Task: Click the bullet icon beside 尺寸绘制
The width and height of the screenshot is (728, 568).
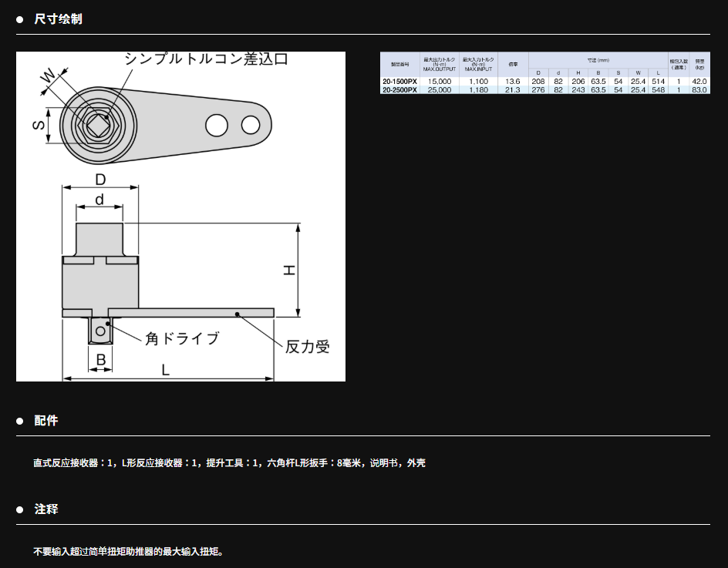Action: point(21,19)
